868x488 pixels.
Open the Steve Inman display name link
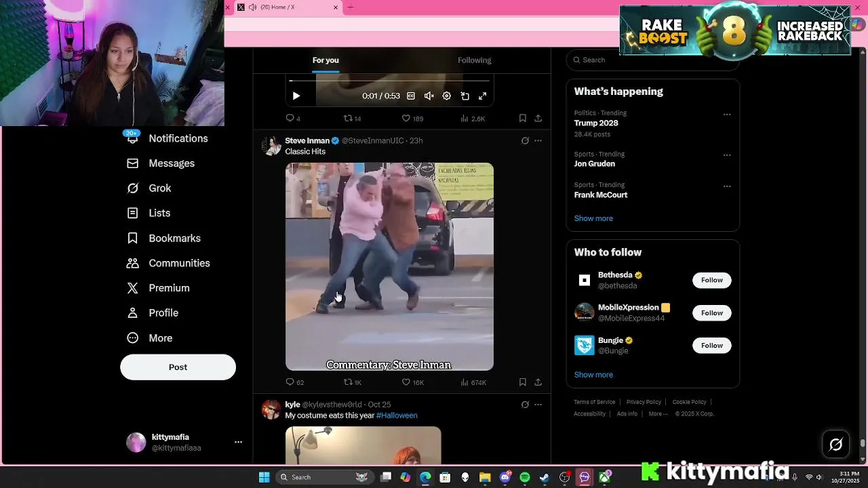click(307, 141)
